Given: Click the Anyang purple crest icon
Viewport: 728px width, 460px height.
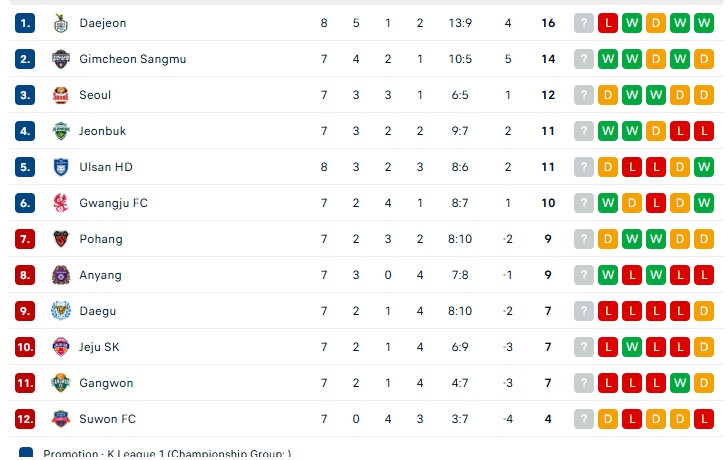Looking at the screenshot, I should (x=61, y=275).
